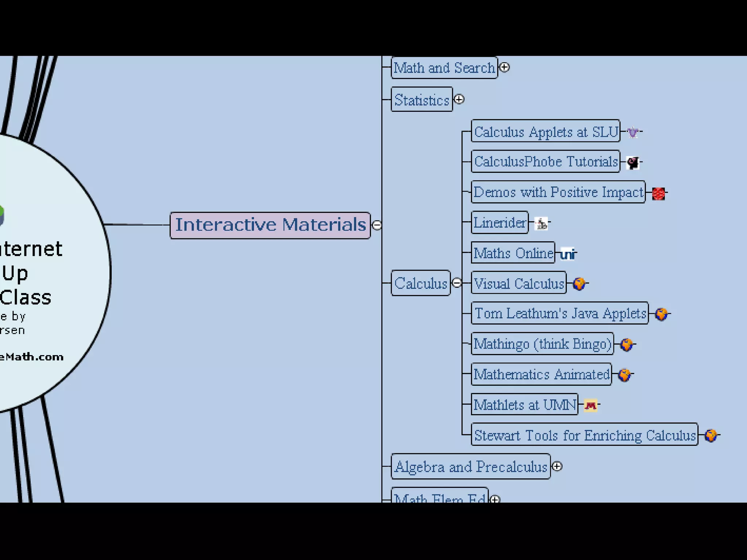Expand the Math Elem Ed node
Screen dimensions: 747x560
(x=495, y=499)
